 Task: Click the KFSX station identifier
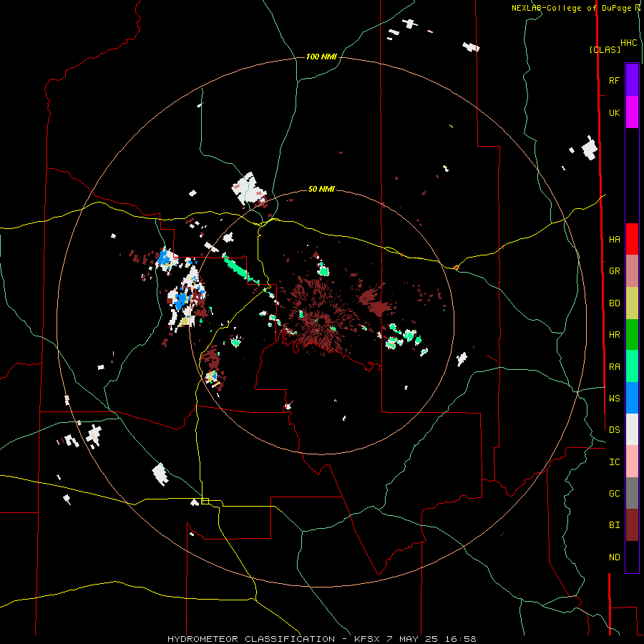coord(367,639)
